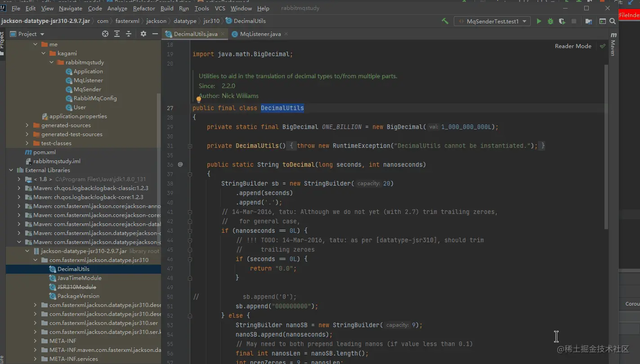Screen dimensions: 640x364
Task: Locate opened file with the crosshair icon
Action: click(x=105, y=34)
